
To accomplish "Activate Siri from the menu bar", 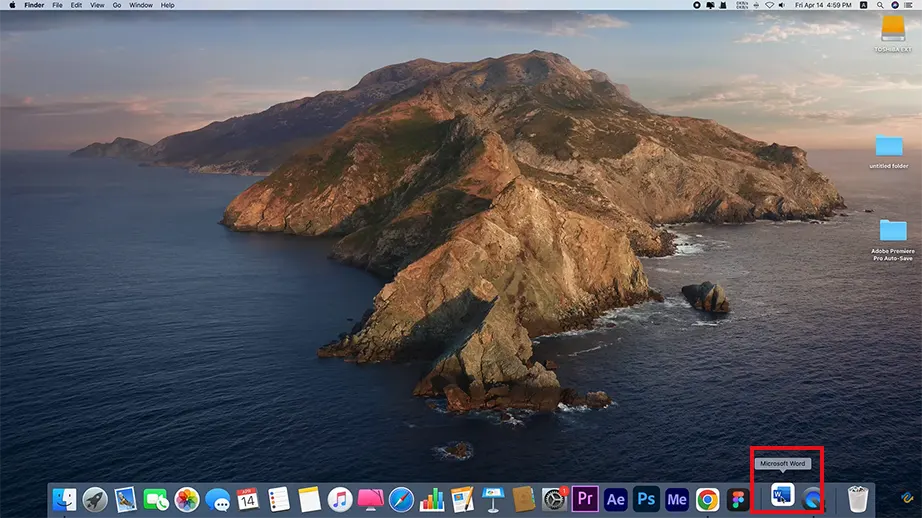I will click(x=894, y=5).
